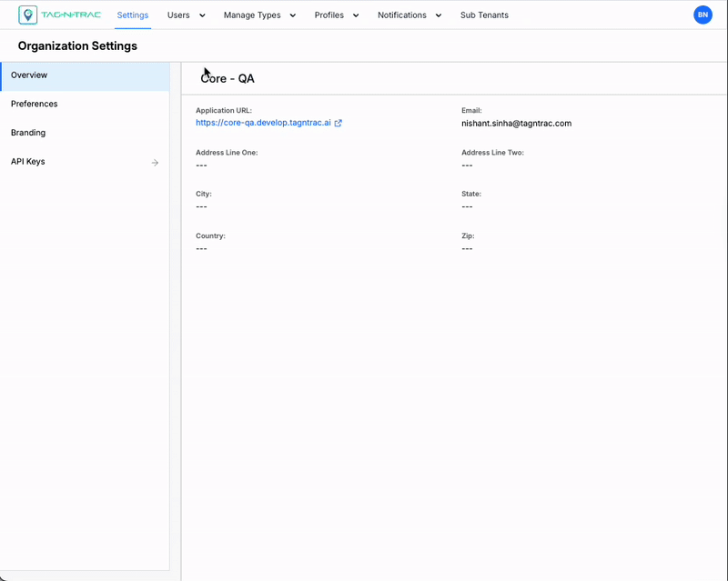Click the TagNTrac logo icon

(x=28, y=15)
